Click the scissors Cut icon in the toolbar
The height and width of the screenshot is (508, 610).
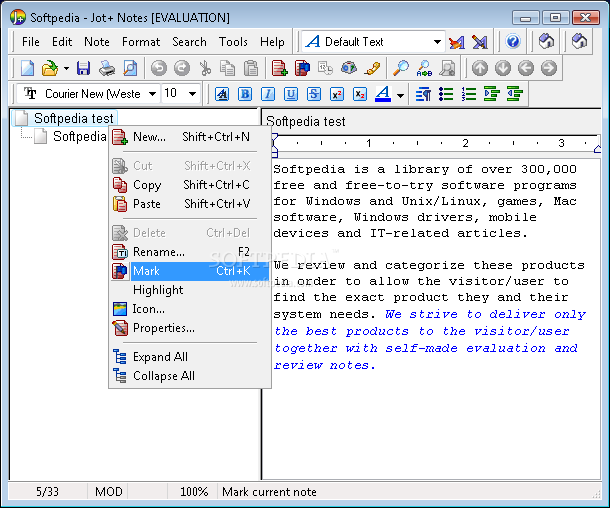[205, 68]
